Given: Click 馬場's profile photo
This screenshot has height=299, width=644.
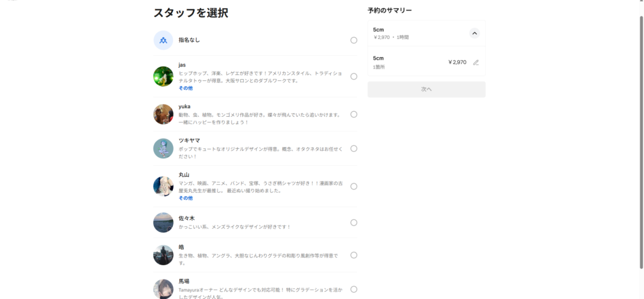Looking at the screenshot, I should tap(163, 289).
